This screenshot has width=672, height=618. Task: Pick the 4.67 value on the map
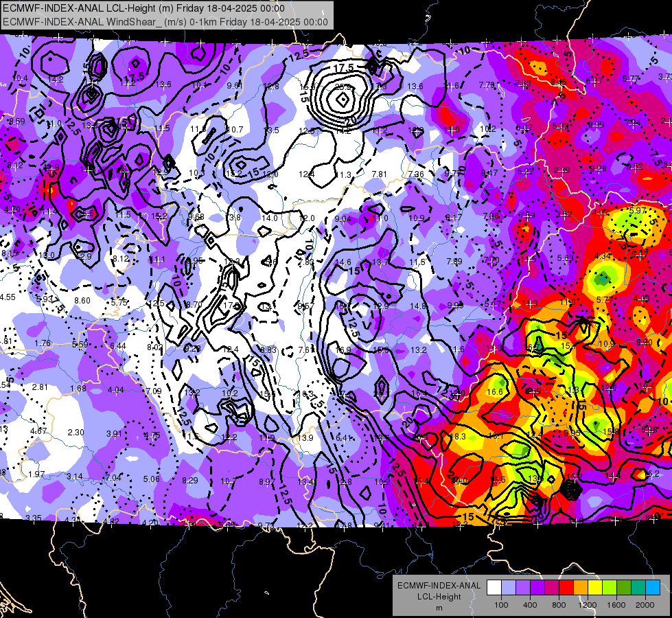click(x=38, y=431)
